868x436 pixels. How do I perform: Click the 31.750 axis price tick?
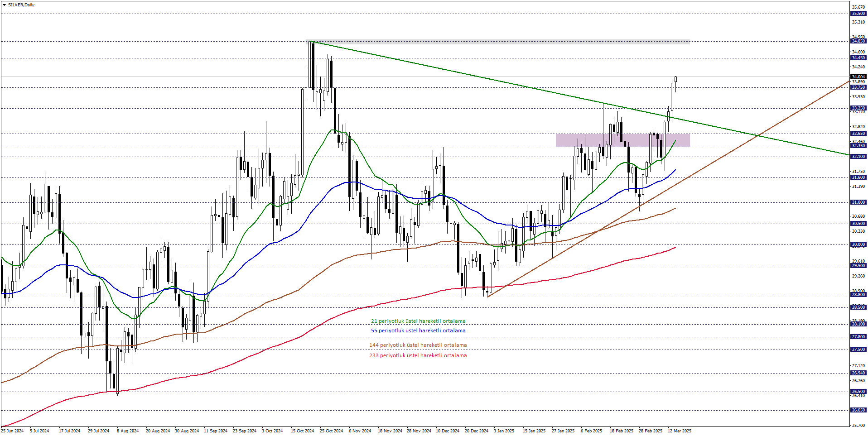858,172
